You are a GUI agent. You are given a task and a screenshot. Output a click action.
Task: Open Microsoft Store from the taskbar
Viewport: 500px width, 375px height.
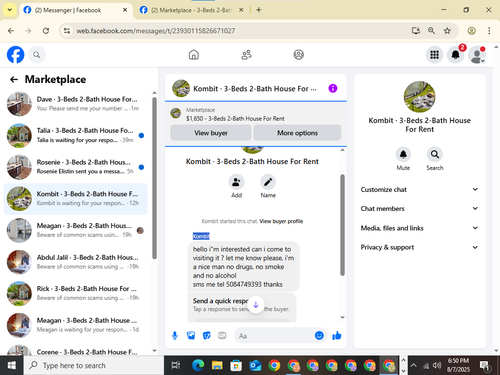click(236, 366)
